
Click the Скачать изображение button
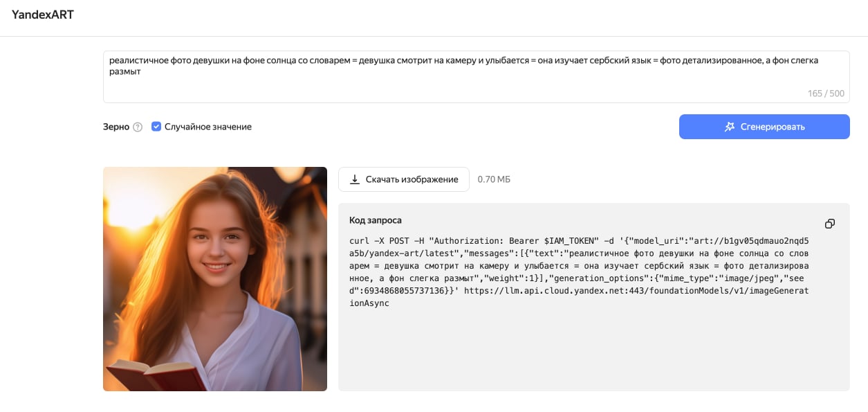pyautogui.click(x=403, y=179)
